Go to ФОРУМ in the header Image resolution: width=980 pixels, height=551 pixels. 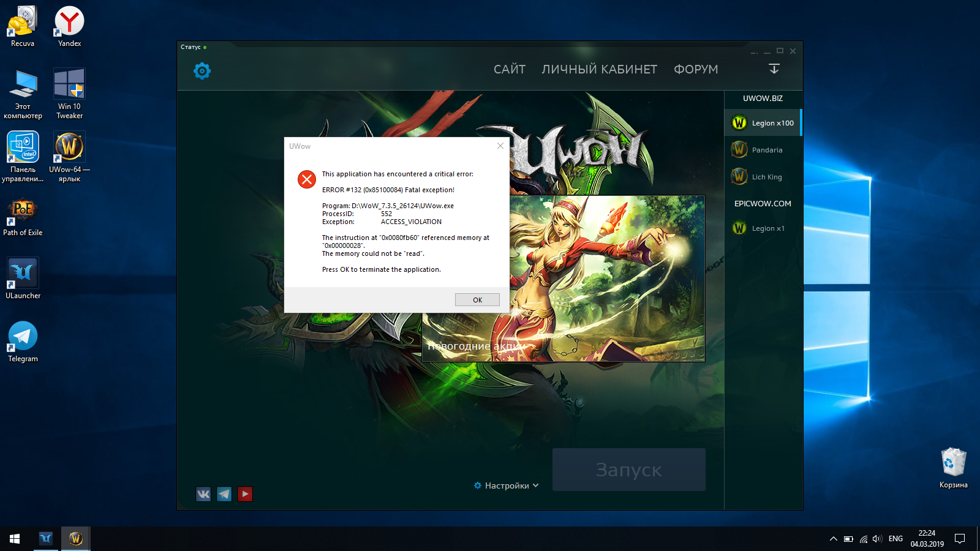pos(696,70)
